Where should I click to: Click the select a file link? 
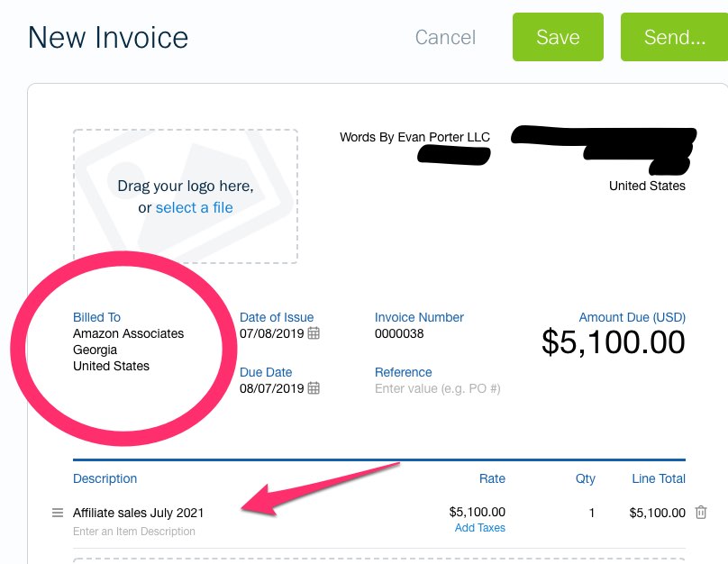pyautogui.click(x=194, y=207)
